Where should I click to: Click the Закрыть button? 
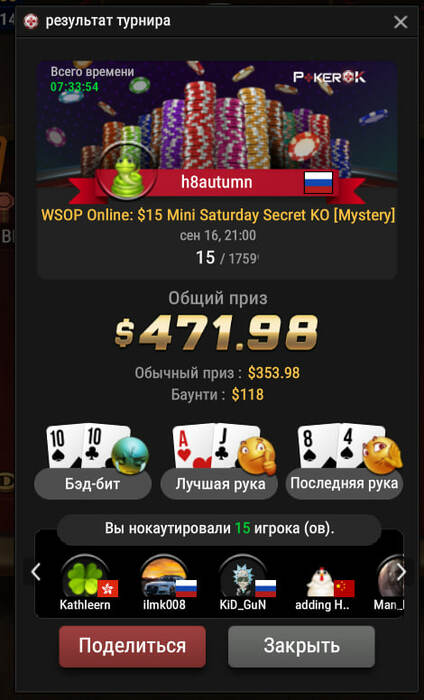click(x=301, y=646)
